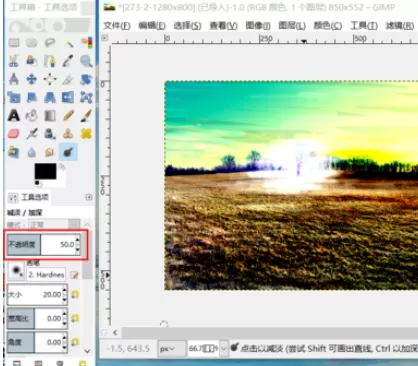Select the Scale tool
418x366 pixels.
[14, 97]
